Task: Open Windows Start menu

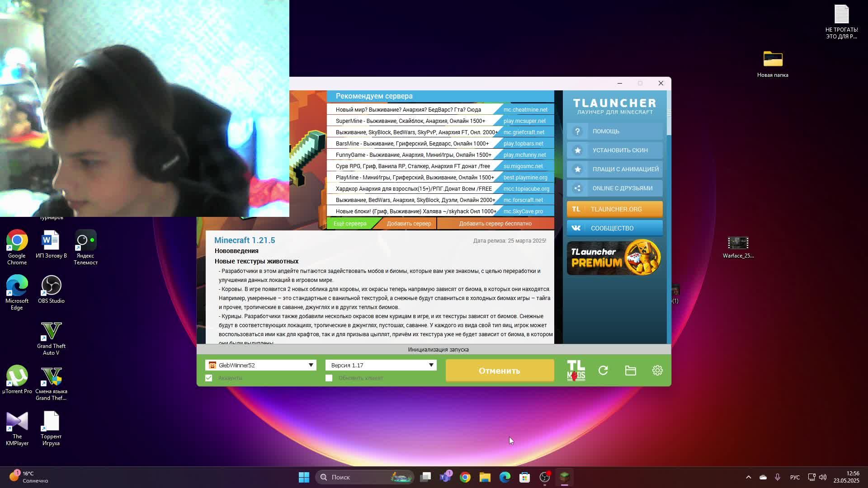Action: [304, 477]
